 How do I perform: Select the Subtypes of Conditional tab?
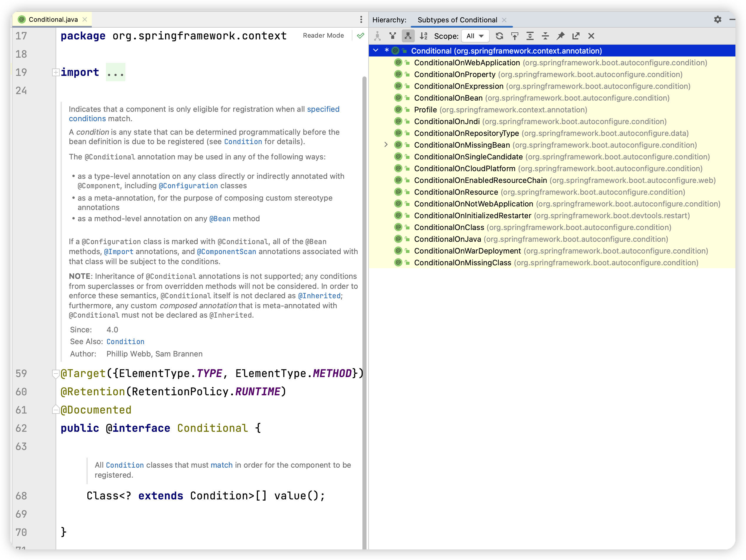tap(457, 20)
